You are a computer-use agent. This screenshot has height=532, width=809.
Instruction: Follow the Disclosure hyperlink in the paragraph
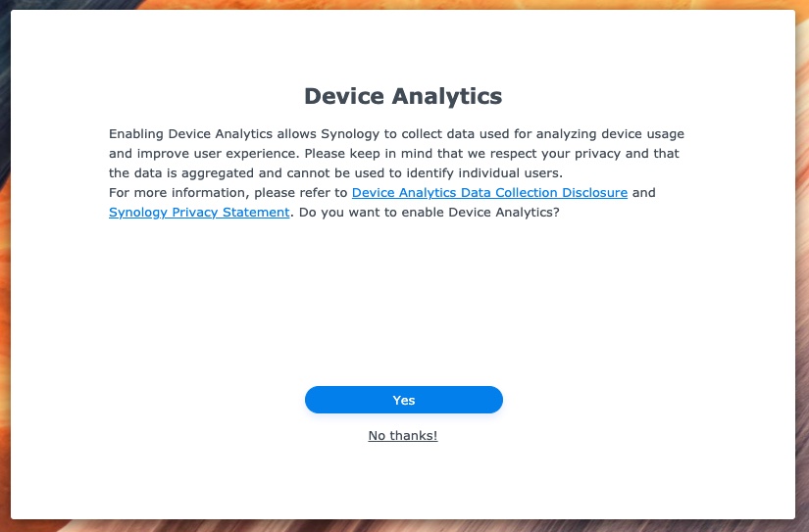coord(489,192)
